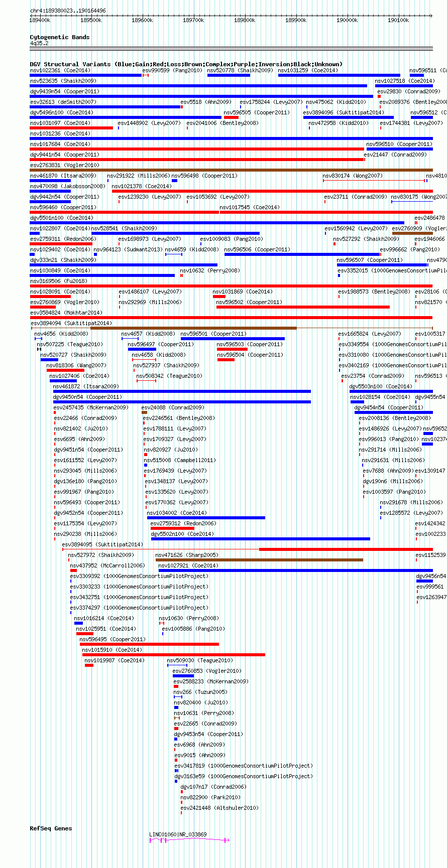Open dgv3163e59 (1000GenomesConsortiumPilotProject) label

click(244, 776)
